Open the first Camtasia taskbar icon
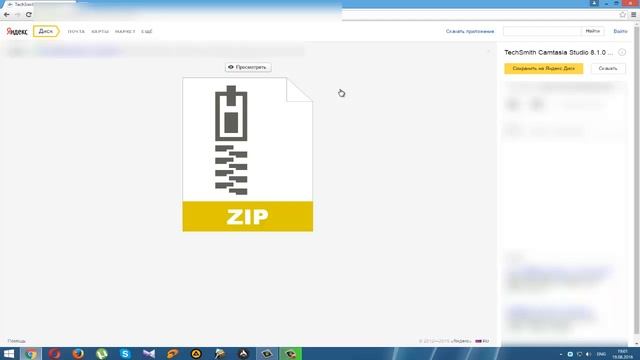This screenshot has width=640, height=360. click(267, 353)
